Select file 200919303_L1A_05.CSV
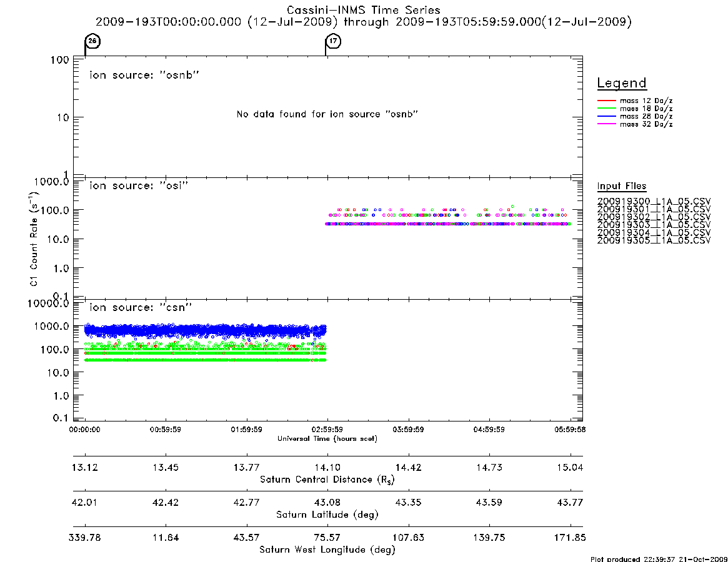This screenshot has height=562, width=728. coord(654,225)
